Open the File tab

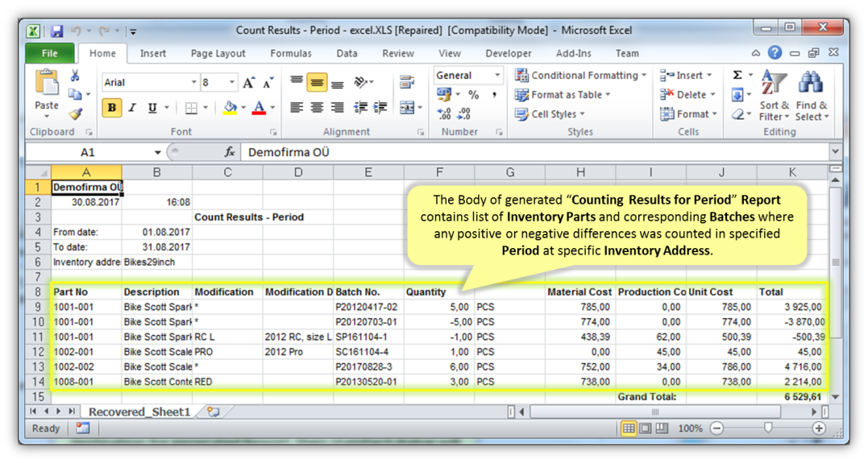(x=50, y=53)
